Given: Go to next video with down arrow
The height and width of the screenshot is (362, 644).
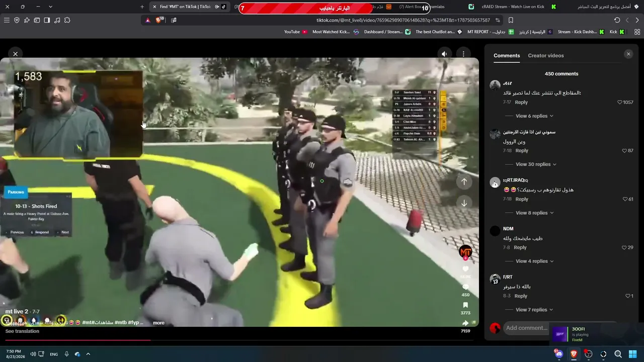Looking at the screenshot, I should [464, 203].
